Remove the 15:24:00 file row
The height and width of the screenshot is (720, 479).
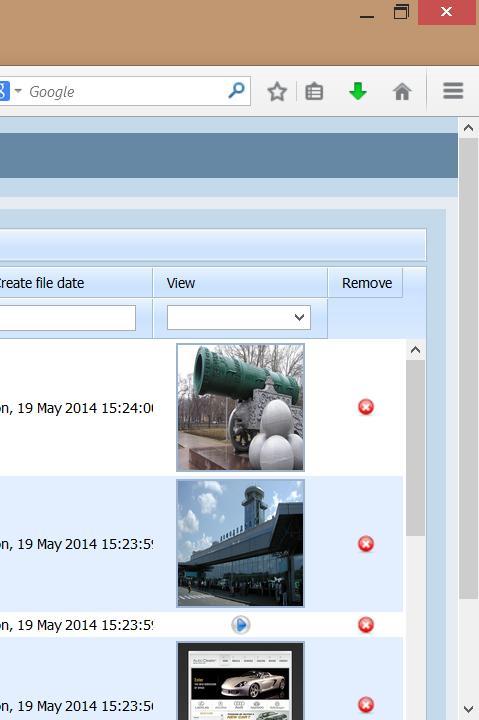(x=366, y=407)
